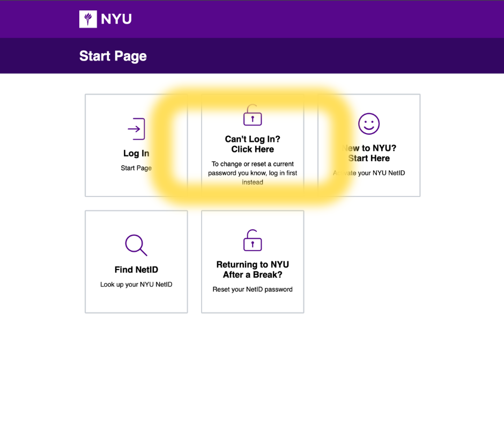Viewport: 504px width, 423px height.
Task: Click the open padlock above Can't Log In
Action: tap(253, 115)
